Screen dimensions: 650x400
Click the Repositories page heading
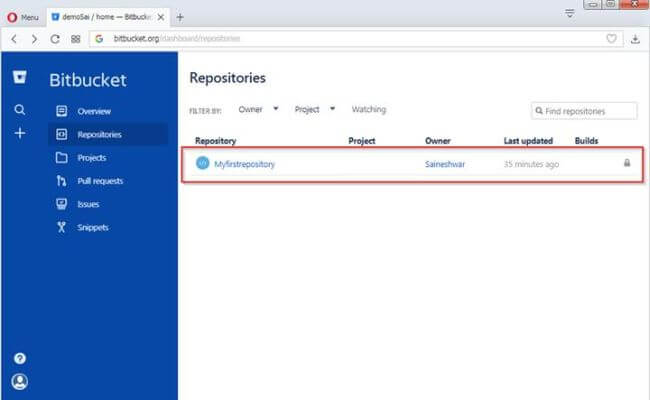click(x=227, y=78)
